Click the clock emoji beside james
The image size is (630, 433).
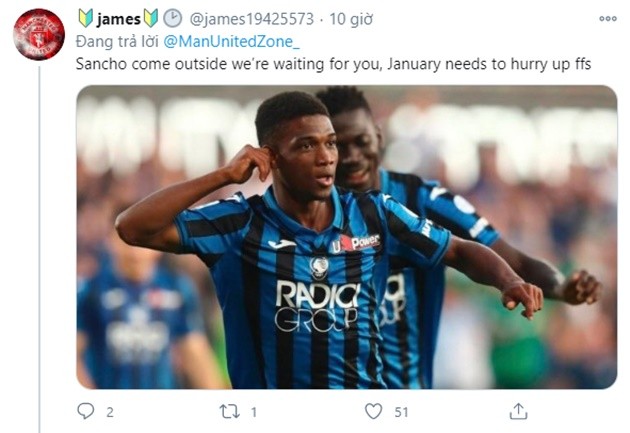coord(172,18)
